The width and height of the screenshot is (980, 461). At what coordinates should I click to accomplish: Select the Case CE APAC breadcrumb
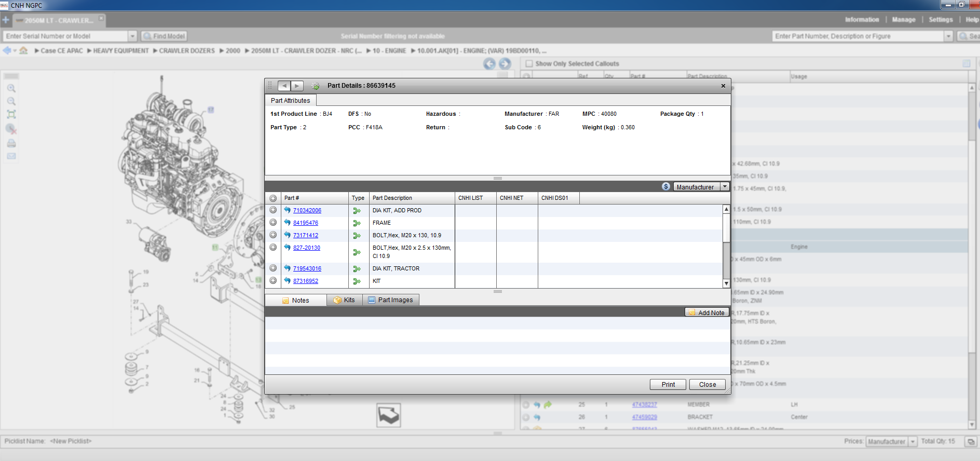[62, 50]
